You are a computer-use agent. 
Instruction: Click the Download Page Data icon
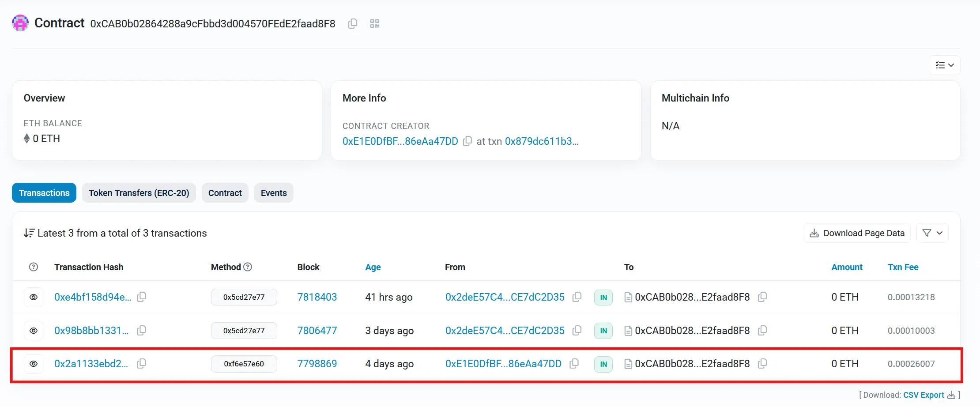pos(814,233)
